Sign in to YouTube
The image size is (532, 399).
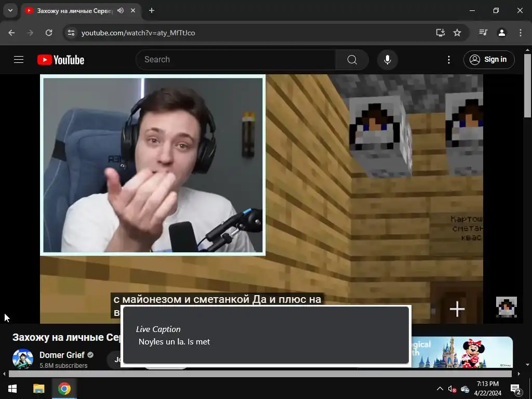click(x=489, y=60)
